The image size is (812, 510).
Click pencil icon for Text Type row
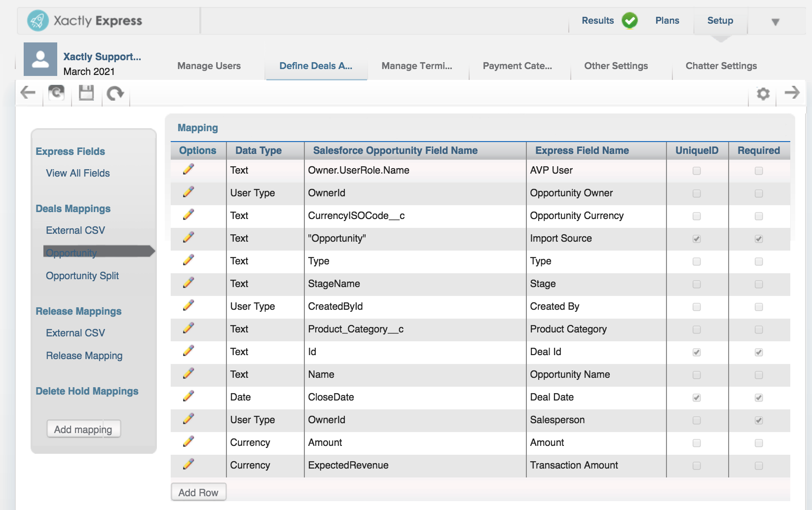click(188, 260)
